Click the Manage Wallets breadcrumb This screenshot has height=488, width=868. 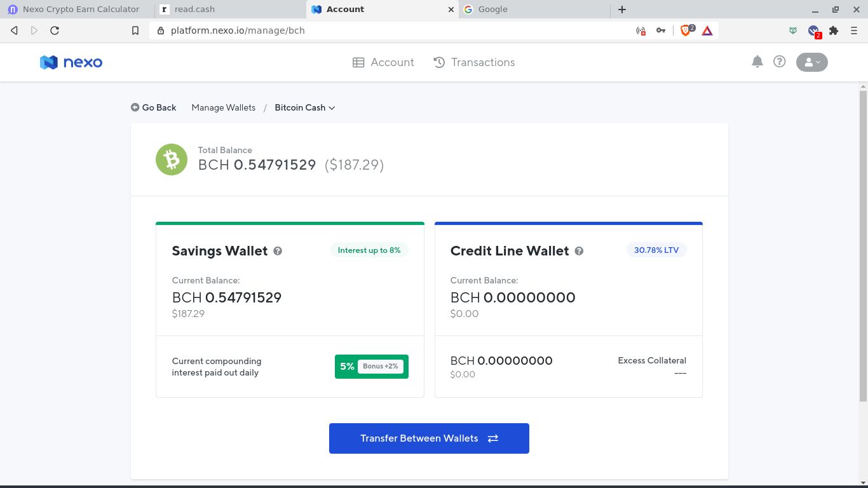point(224,107)
